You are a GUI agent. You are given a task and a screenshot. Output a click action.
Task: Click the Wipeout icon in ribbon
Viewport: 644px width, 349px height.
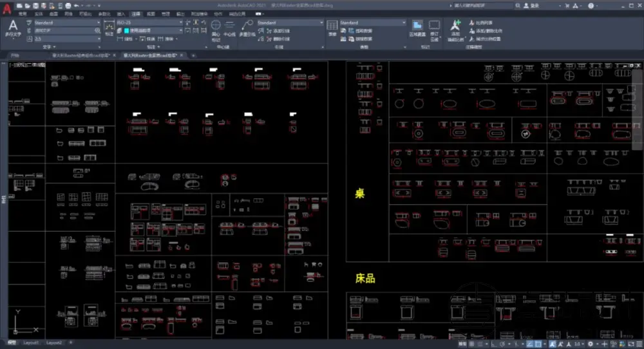pos(418,26)
